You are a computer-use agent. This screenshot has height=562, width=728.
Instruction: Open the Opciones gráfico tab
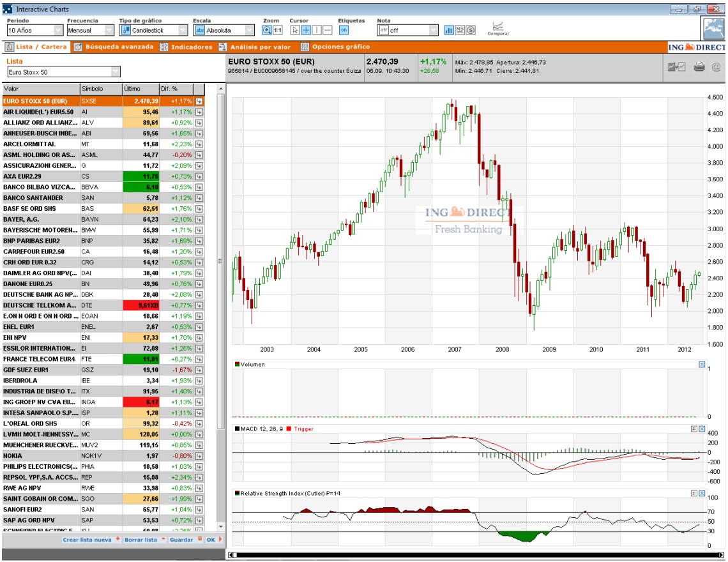(336, 47)
